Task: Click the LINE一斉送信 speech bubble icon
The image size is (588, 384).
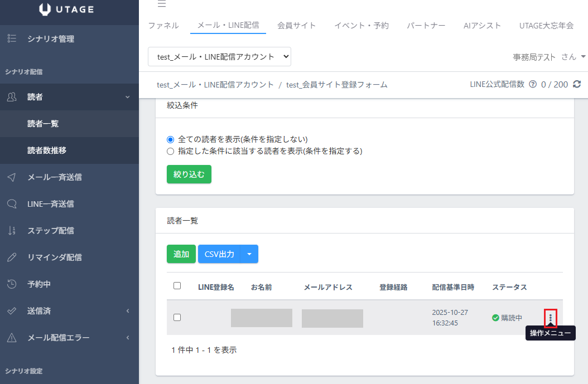Action: click(x=12, y=204)
